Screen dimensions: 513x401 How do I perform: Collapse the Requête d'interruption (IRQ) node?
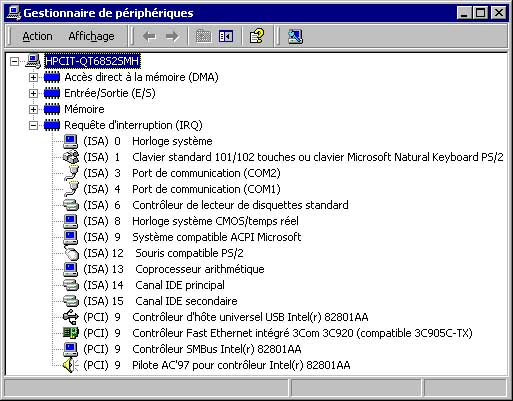(33, 125)
